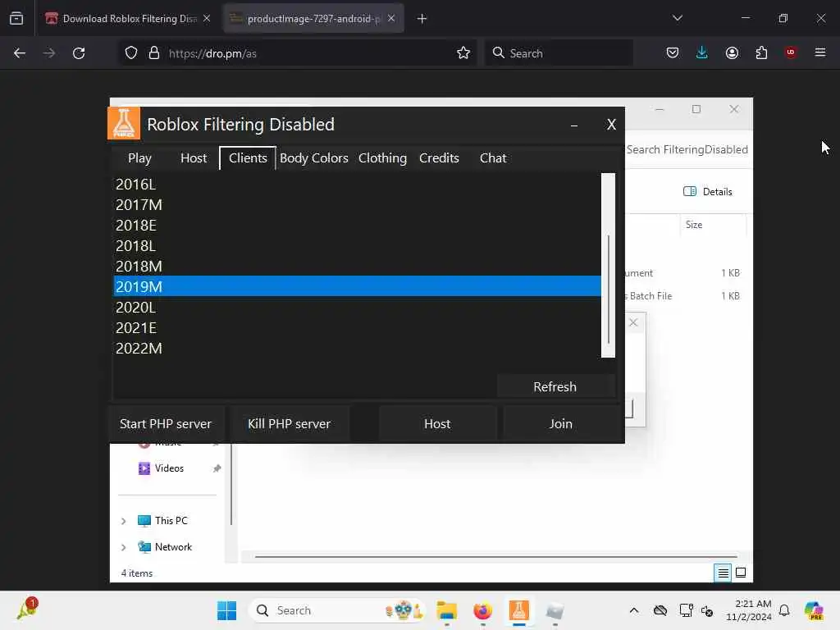This screenshot has height=630, width=840.
Task: Click the site security padlock icon
Action: click(x=154, y=53)
